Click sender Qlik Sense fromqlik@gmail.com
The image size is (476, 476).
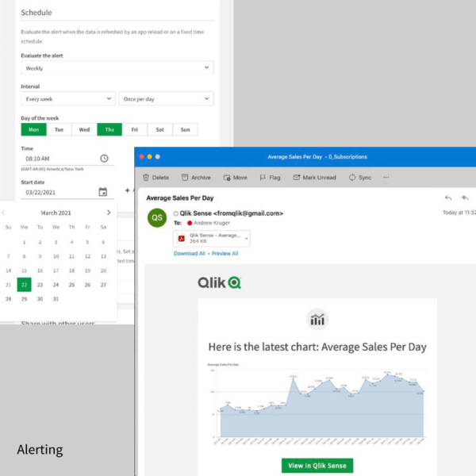[232, 213]
